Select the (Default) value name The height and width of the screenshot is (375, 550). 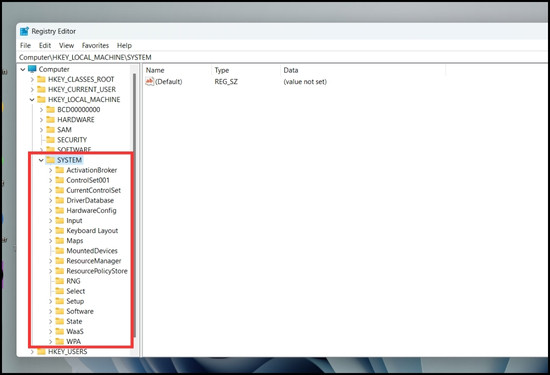point(169,82)
